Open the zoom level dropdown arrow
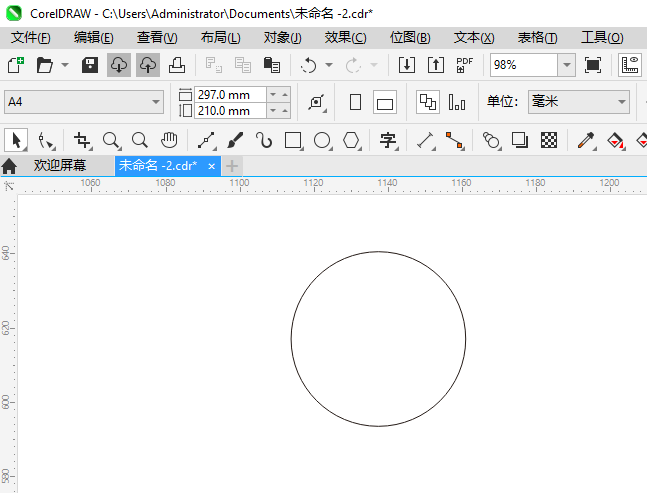The width and height of the screenshot is (647, 493). pyautogui.click(x=567, y=65)
